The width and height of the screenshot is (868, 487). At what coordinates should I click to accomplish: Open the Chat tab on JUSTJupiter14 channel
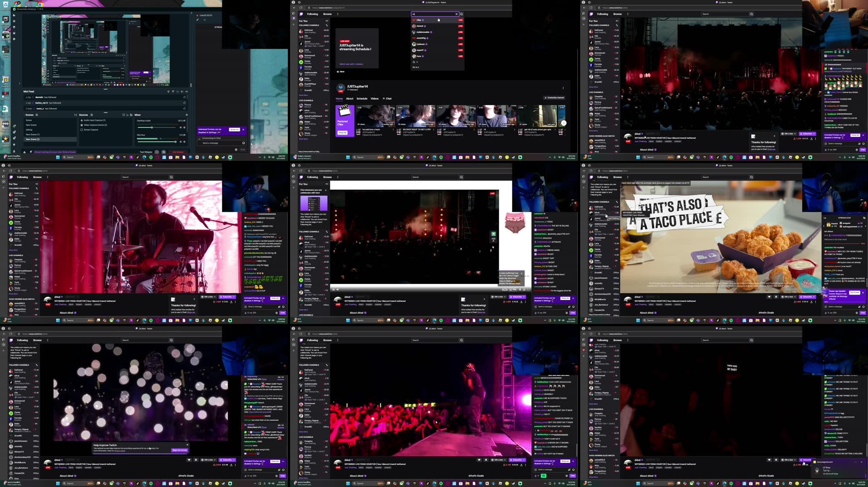point(387,98)
